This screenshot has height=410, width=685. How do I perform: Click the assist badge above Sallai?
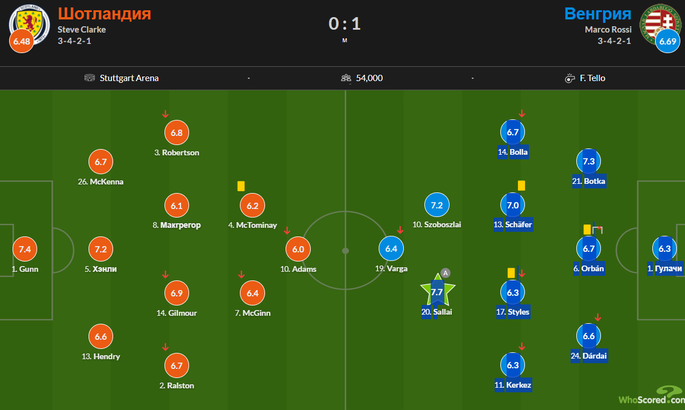[445, 273]
